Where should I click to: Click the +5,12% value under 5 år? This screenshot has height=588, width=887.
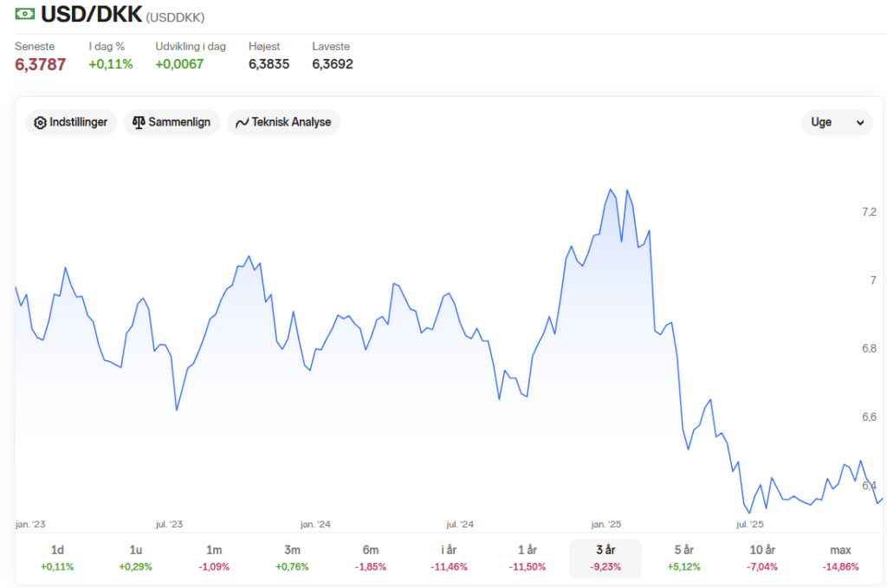point(684,566)
